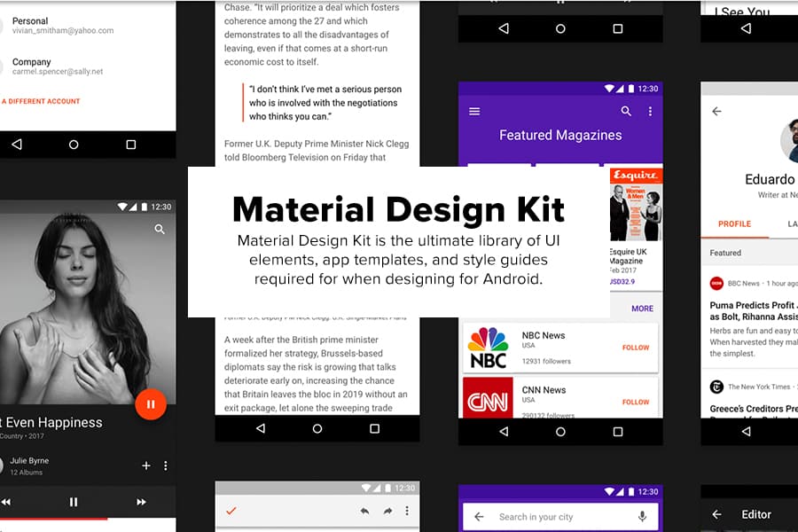Tap the microphone icon in the search bar

coord(642,517)
